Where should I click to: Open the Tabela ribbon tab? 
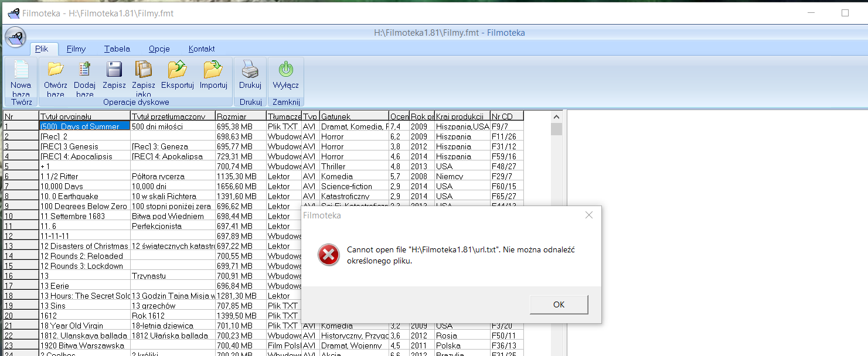[x=117, y=49]
